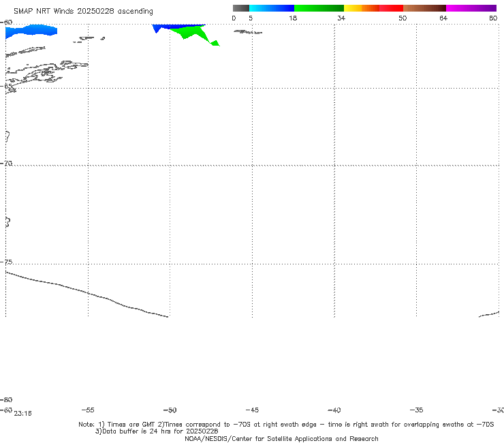The image size is (504, 443).
Task: Select the yellow-orange segment of the color bar
Action: (x=361, y=8)
